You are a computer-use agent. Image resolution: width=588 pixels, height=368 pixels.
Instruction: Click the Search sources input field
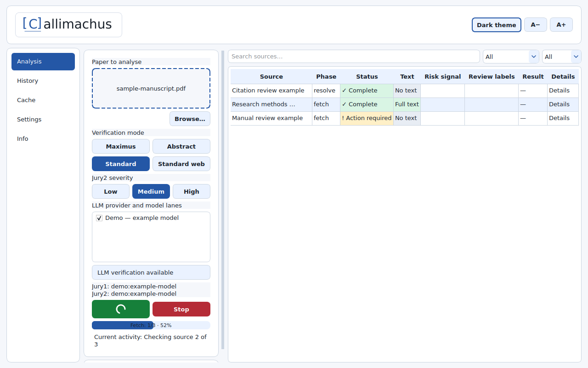(x=354, y=57)
